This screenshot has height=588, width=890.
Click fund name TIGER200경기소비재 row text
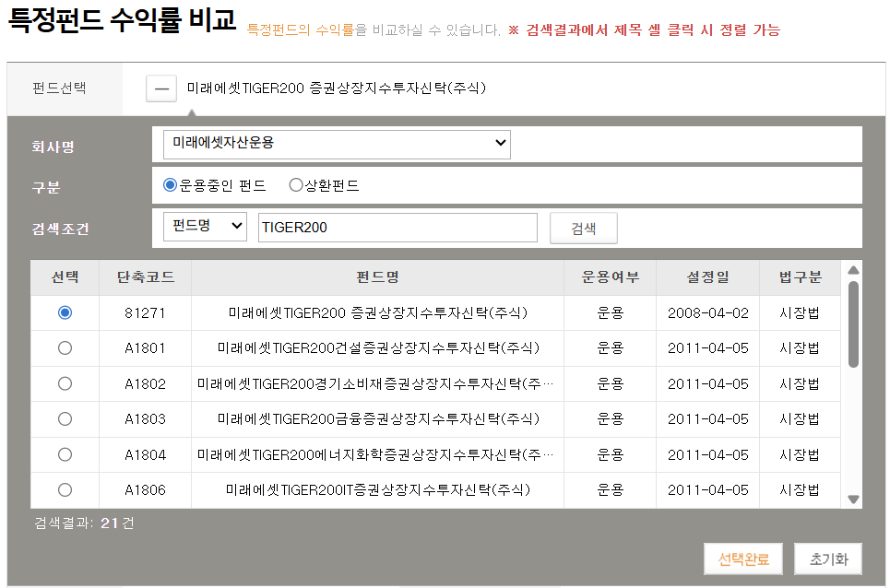click(x=375, y=384)
